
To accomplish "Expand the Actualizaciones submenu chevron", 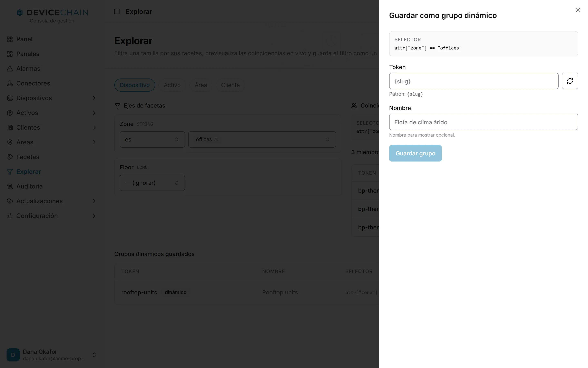I will click(94, 201).
